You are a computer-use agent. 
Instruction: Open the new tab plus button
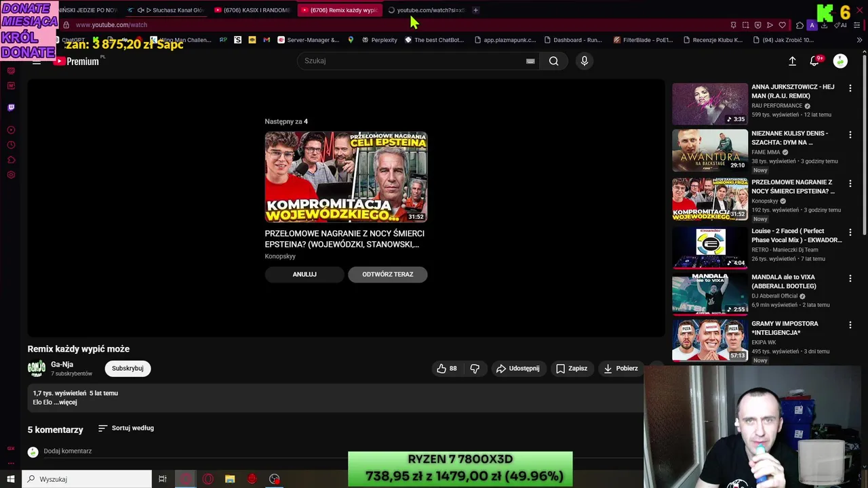point(475,10)
